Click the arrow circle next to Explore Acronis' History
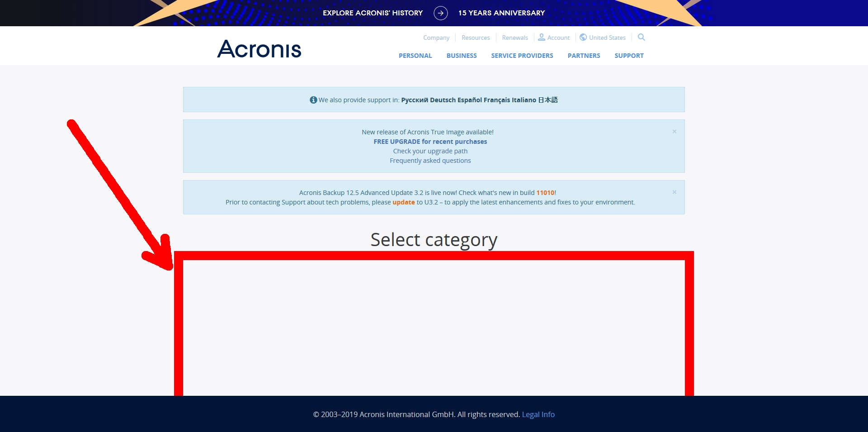The height and width of the screenshot is (432, 868). (x=440, y=13)
